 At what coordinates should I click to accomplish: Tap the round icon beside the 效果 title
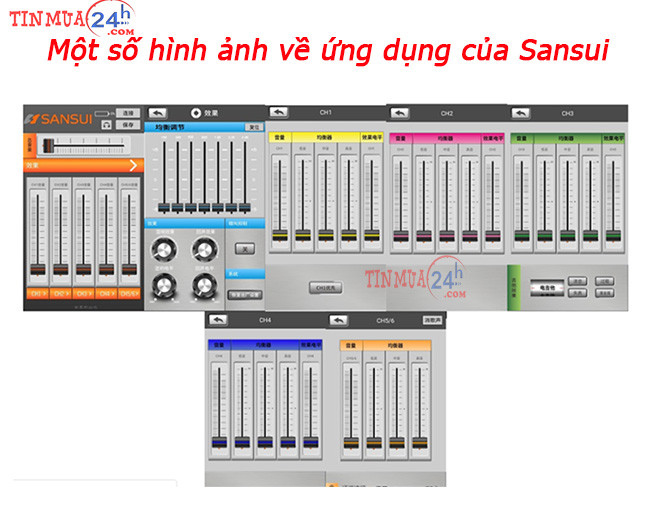(x=196, y=113)
